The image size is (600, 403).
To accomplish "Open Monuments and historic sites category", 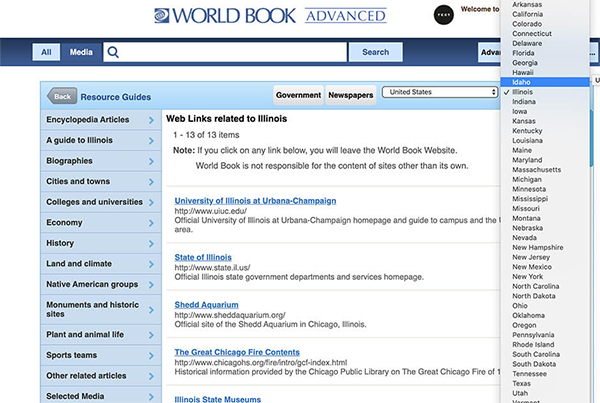I will point(101,309).
